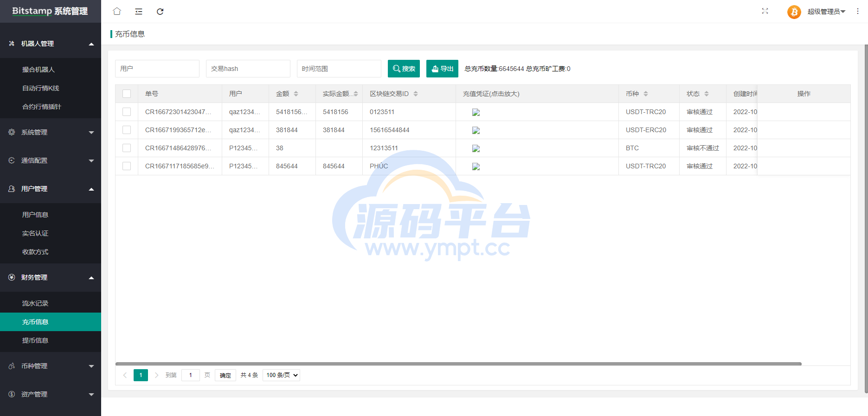The height and width of the screenshot is (416, 868).
Task: Sort by 币种 column arrows
Action: (x=646, y=94)
